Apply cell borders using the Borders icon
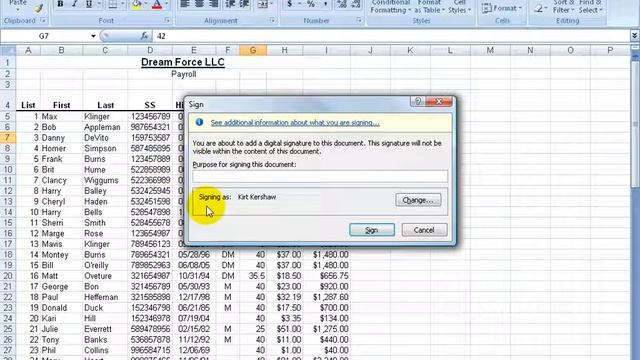Screen dimensions: 640x360 113,4
